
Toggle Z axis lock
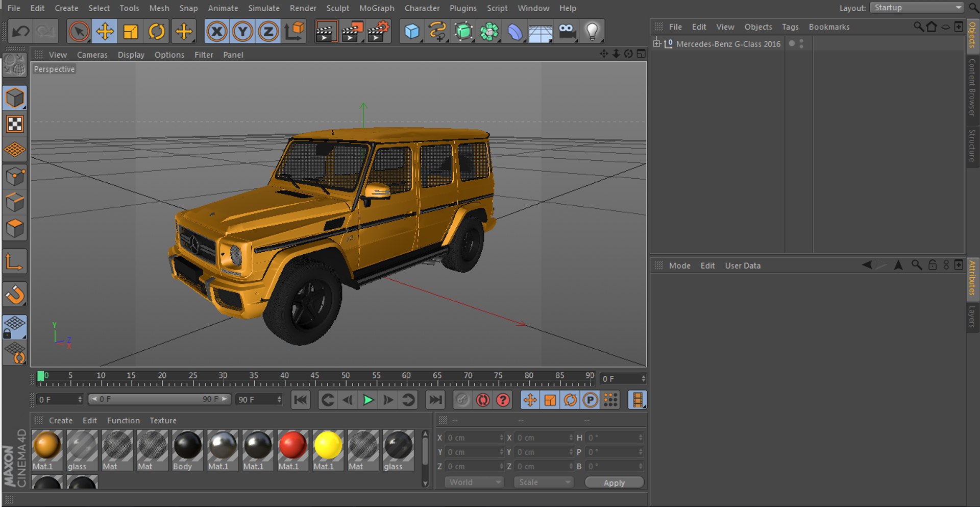click(x=268, y=32)
